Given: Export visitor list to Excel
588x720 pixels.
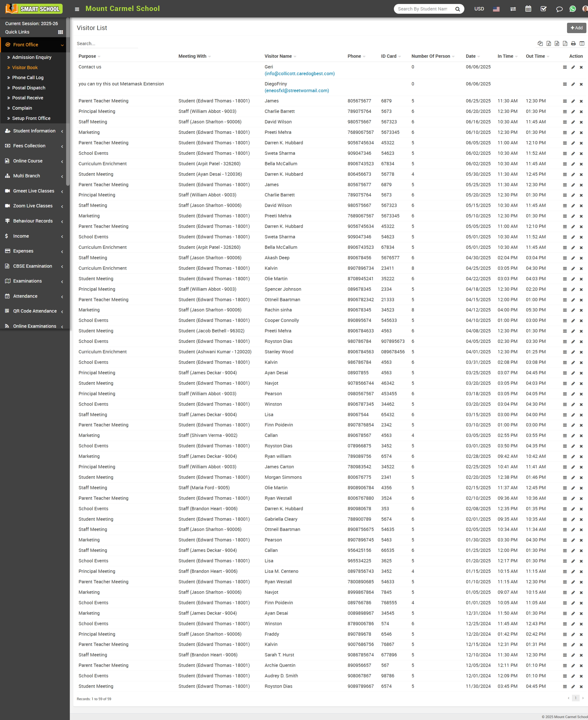Looking at the screenshot, I should 548,43.
